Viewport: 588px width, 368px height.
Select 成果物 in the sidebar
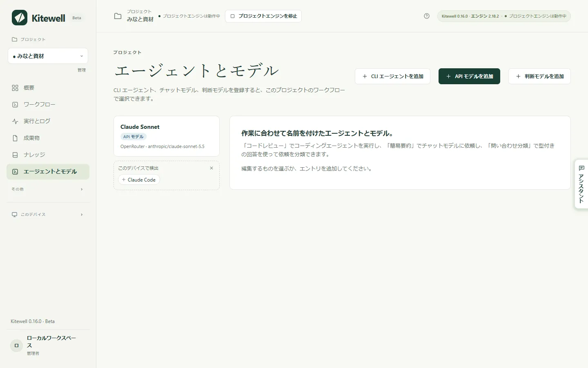pyautogui.click(x=48, y=138)
